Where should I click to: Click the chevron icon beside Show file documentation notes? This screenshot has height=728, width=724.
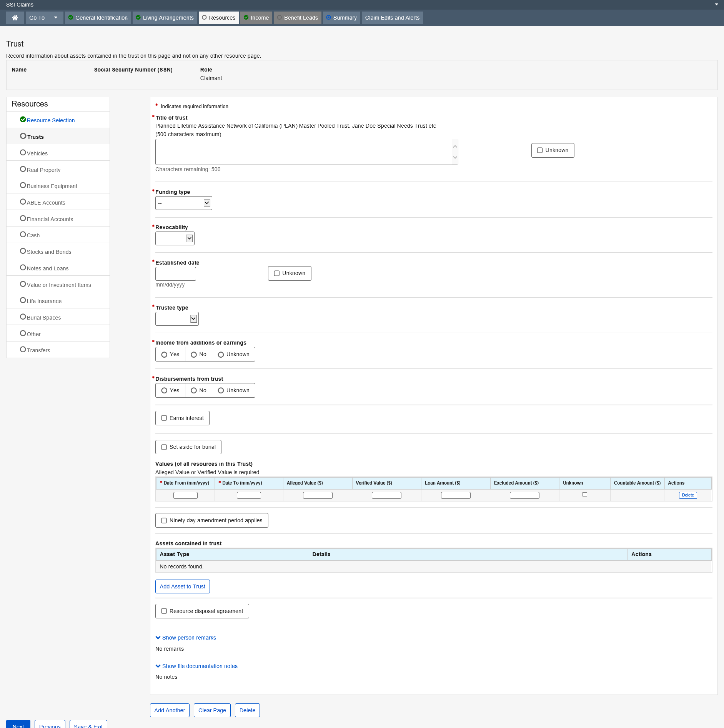coord(158,666)
